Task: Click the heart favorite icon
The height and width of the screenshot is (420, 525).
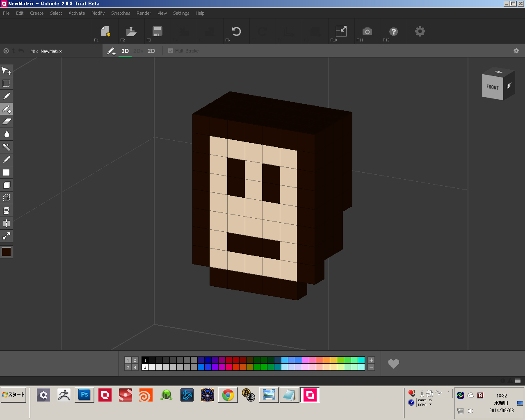Action: pyautogui.click(x=394, y=364)
